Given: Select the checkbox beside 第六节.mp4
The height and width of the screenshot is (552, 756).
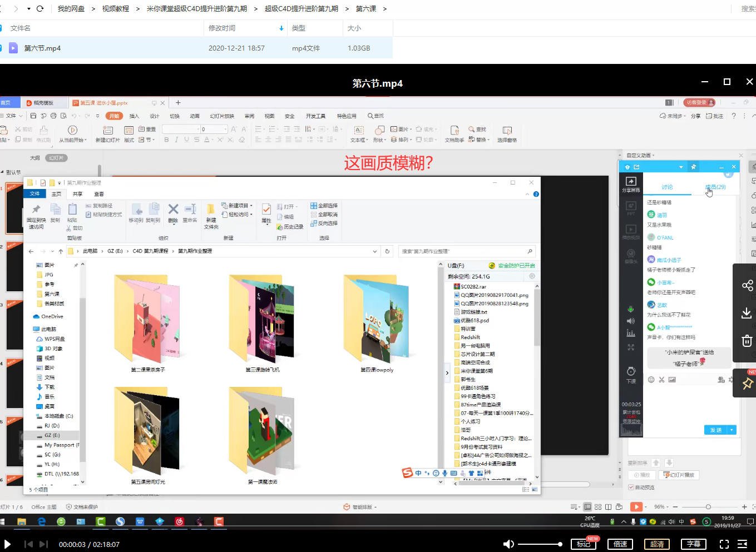Looking at the screenshot, I should pyautogui.click(x=2, y=48).
